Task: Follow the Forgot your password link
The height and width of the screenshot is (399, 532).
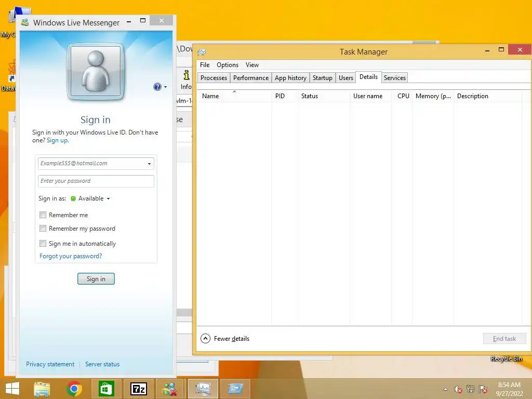Action: (x=71, y=256)
